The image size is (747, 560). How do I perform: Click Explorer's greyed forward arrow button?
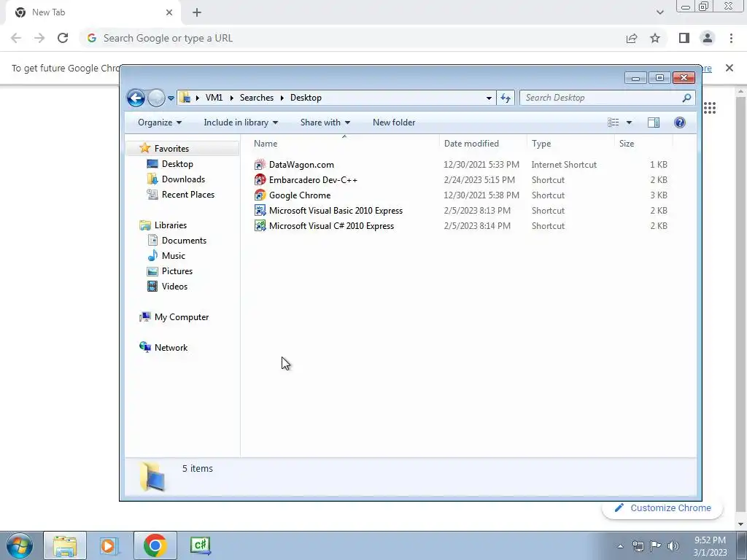[156, 98]
